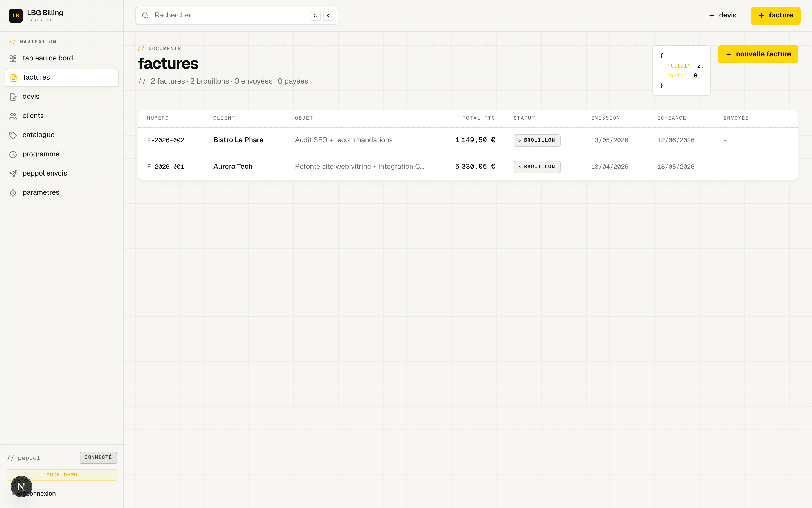Create a nouvelle facture

pos(758,54)
